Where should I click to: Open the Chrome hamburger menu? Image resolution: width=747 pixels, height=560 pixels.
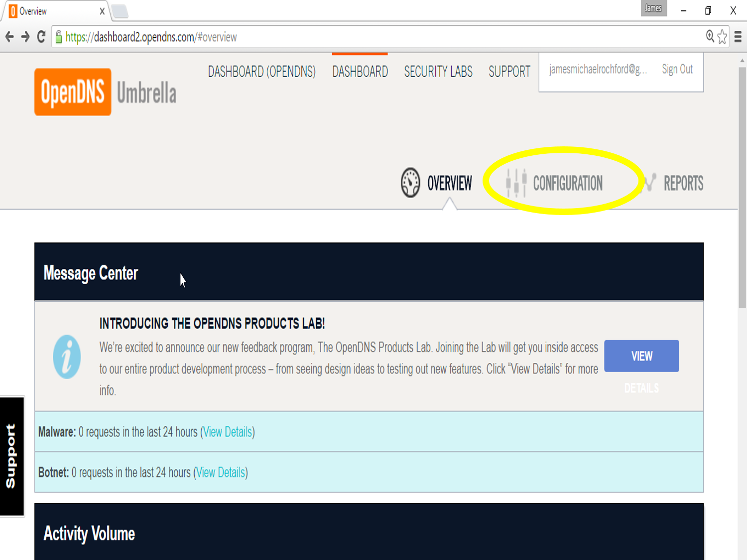click(738, 37)
